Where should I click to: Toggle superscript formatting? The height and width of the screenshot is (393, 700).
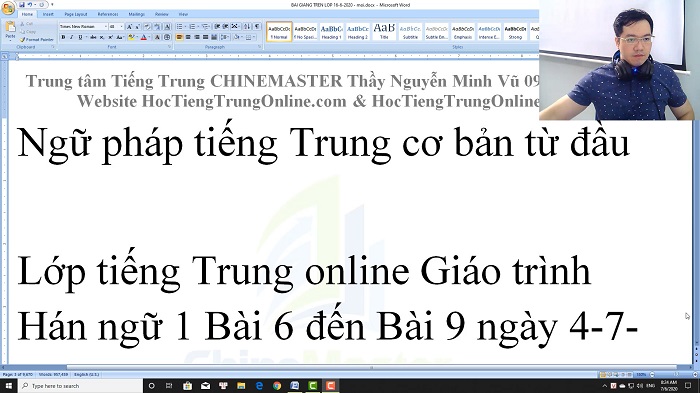coord(111,37)
